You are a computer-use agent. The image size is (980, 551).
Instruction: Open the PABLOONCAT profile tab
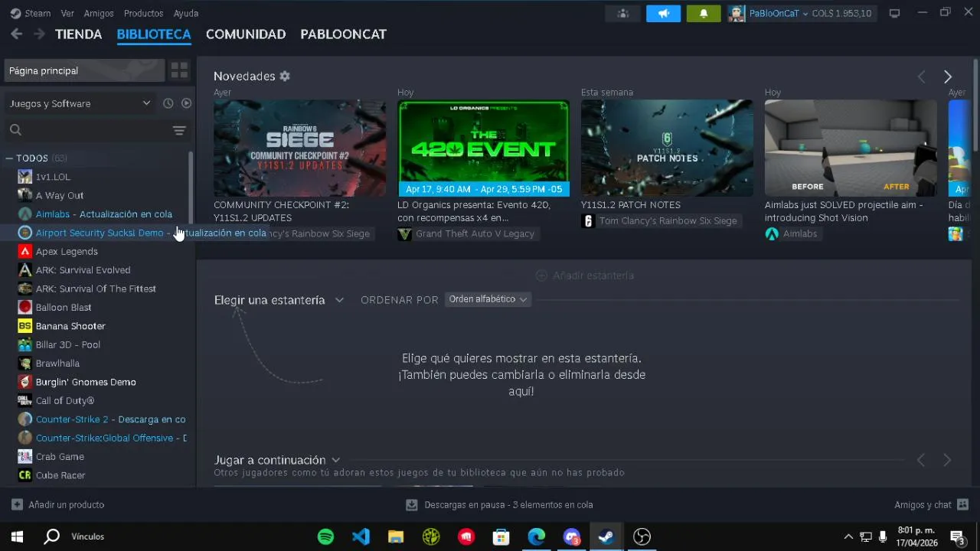tap(343, 34)
